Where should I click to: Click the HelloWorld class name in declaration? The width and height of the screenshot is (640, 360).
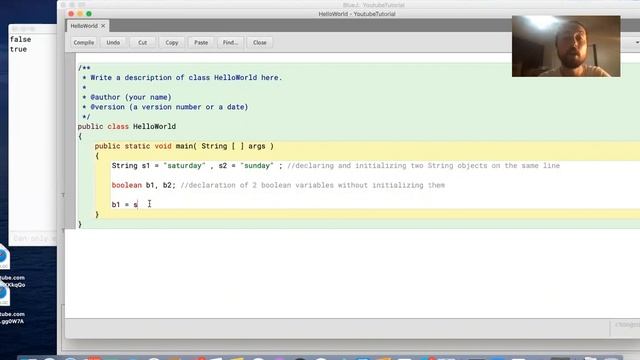[x=154, y=127]
